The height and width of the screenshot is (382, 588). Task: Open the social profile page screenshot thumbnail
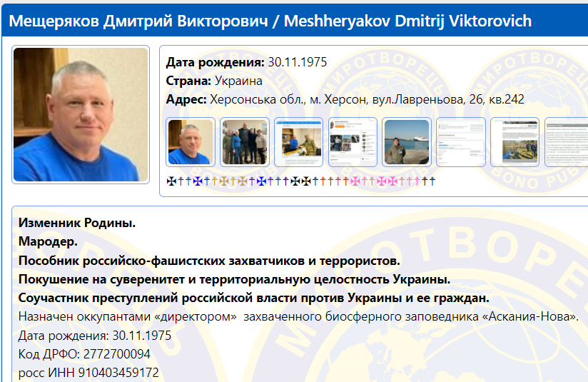pos(353,142)
